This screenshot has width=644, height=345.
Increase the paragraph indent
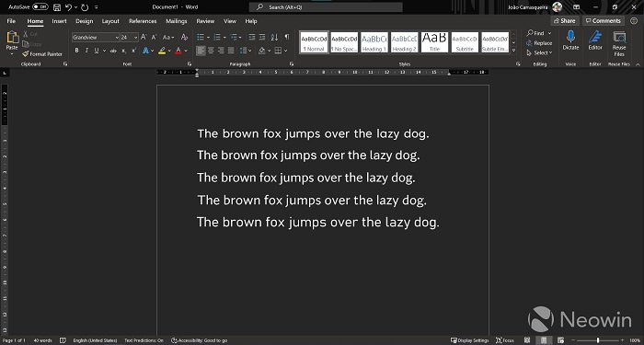point(262,38)
